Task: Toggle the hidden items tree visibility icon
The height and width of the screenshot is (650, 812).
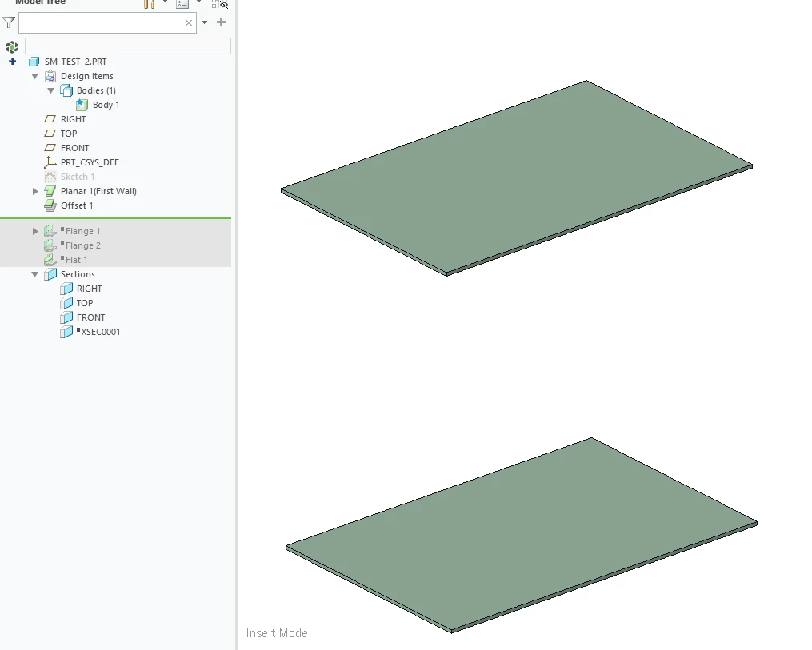Action: pos(220,4)
